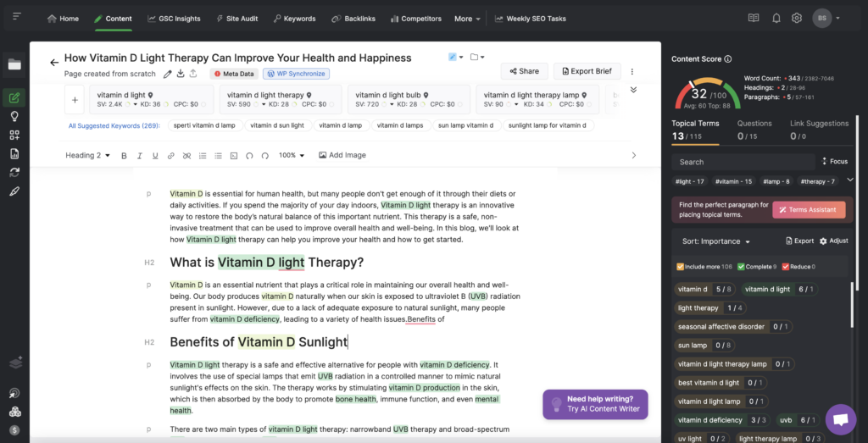Toggle the Reduce filter checkbox

[x=786, y=267]
